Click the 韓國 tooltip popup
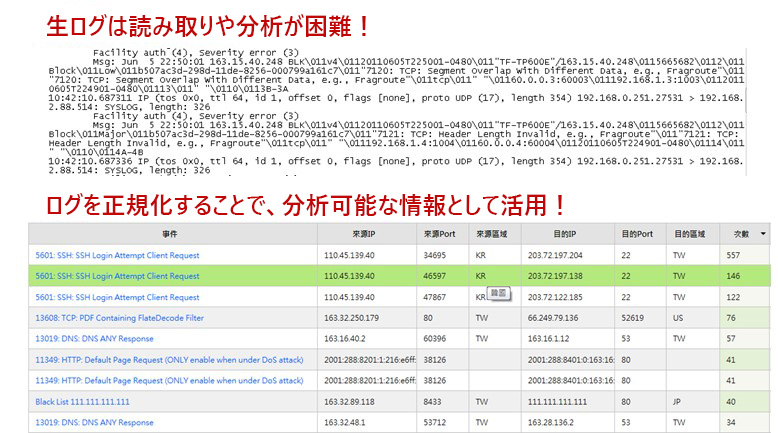 (x=499, y=294)
